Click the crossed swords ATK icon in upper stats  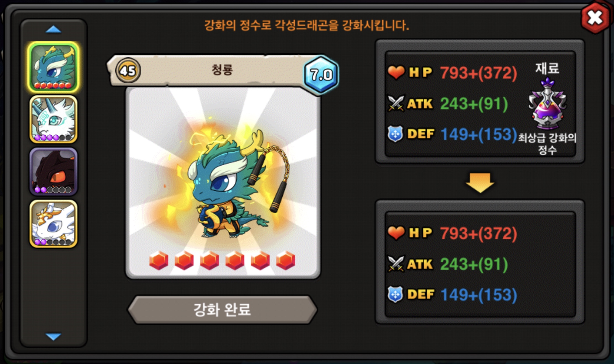point(396,103)
